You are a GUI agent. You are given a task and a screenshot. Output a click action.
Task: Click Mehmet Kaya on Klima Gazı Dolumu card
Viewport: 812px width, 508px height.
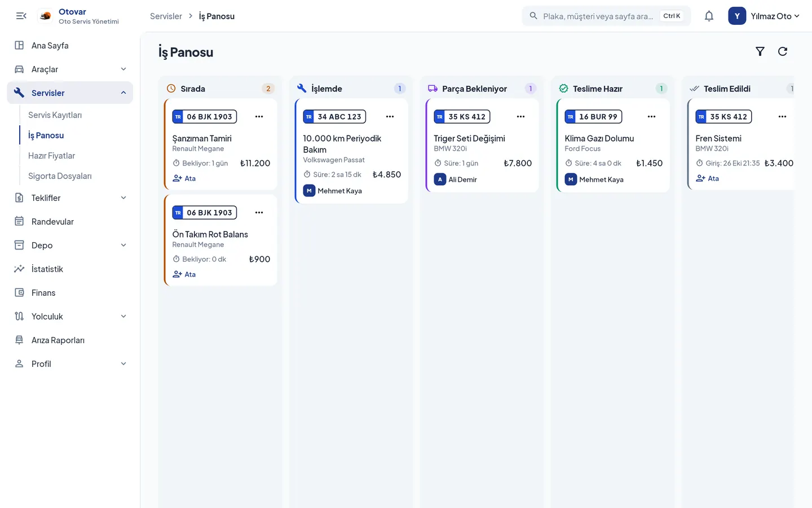click(x=594, y=179)
